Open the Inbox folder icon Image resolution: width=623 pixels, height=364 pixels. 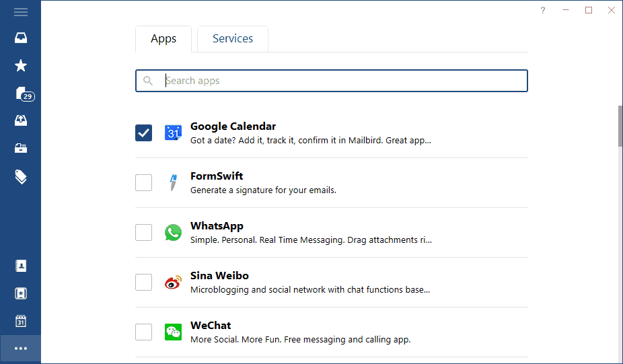(x=21, y=38)
